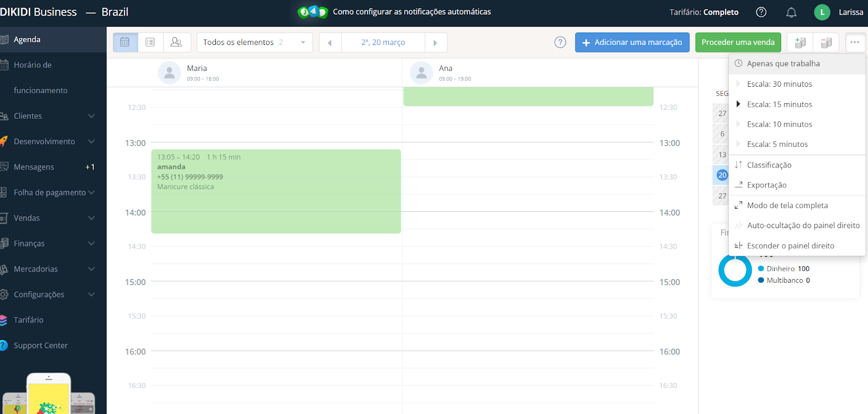868x414 pixels.
Task: Click Maria staff name
Action: (x=197, y=68)
